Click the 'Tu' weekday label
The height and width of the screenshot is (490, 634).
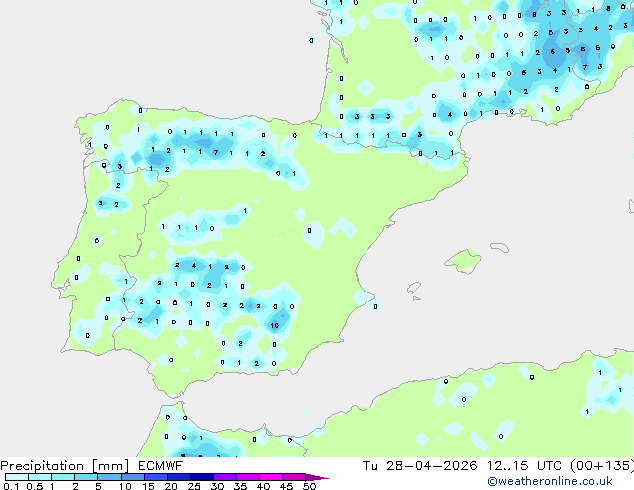(370, 466)
